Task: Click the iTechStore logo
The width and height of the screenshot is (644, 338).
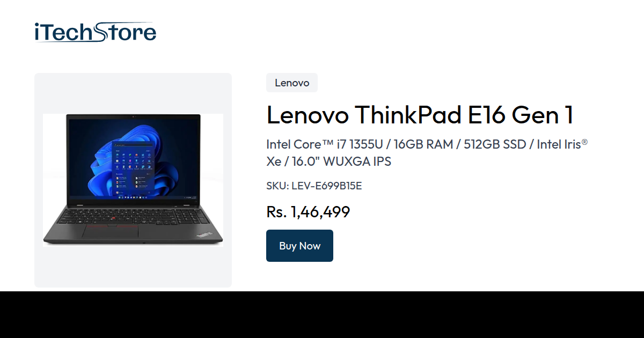Action: [95, 32]
